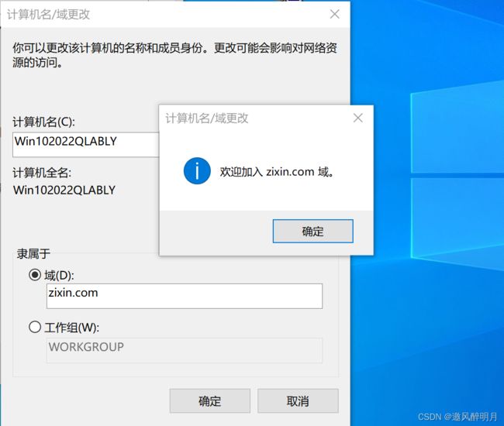Confirm the welcome to zixin.com domain message
Image resolution: width=504 pixels, height=426 pixels.
click(x=312, y=231)
